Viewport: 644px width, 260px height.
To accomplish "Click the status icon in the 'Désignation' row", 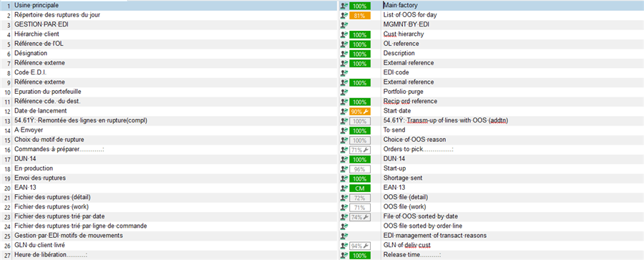I will [x=344, y=54].
